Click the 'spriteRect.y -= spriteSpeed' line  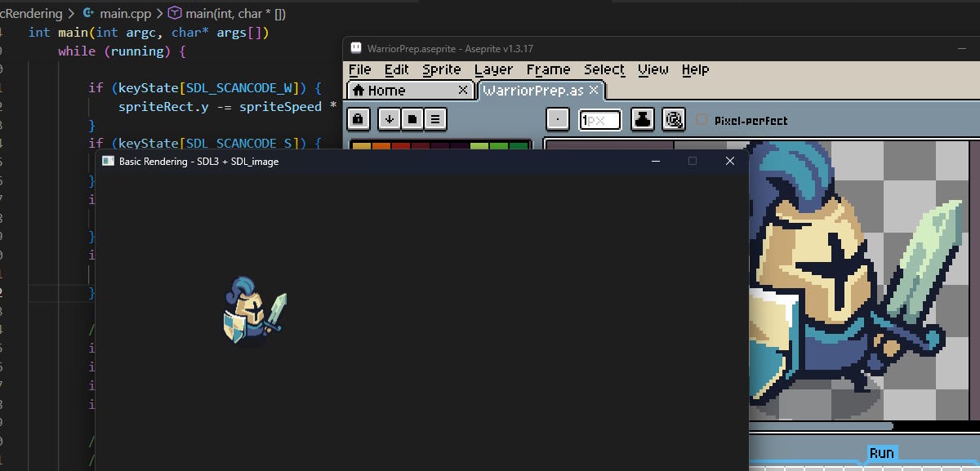tap(228, 107)
